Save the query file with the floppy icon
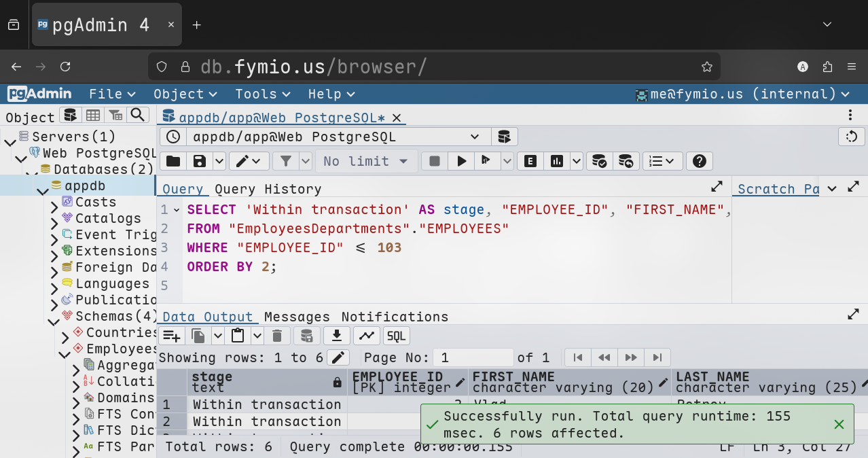Viewport: 868px width, 458px height. (x=200, y=161)
